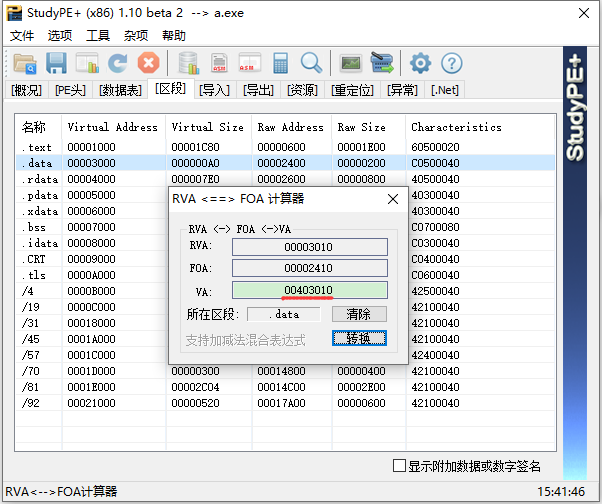Open the 帮助 menu
This screenshot has height=504, width=602.
point(174,35)
